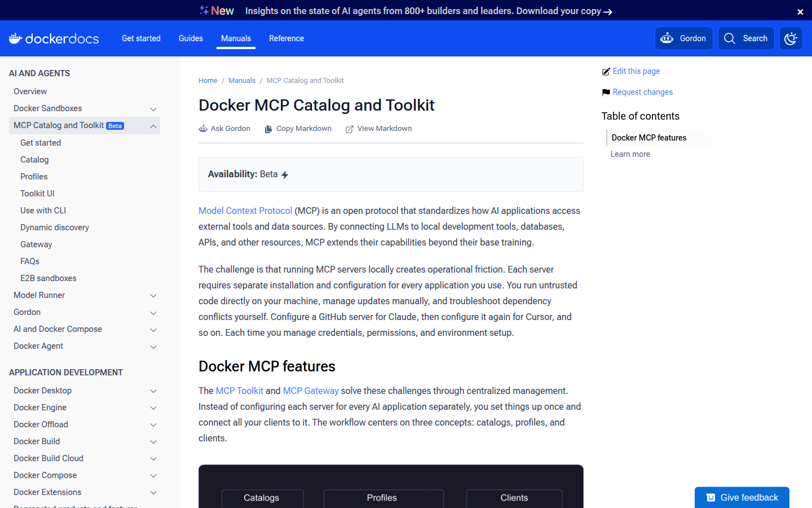Expand the Docker Build Cloud section
This screenshot has height=508, width=812.
tap(153, 459)
